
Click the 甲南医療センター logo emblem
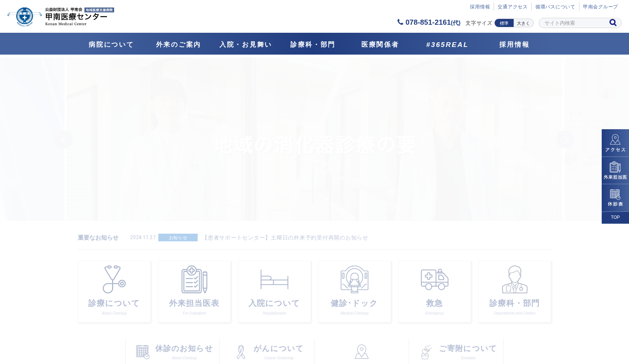pos(25,16)
